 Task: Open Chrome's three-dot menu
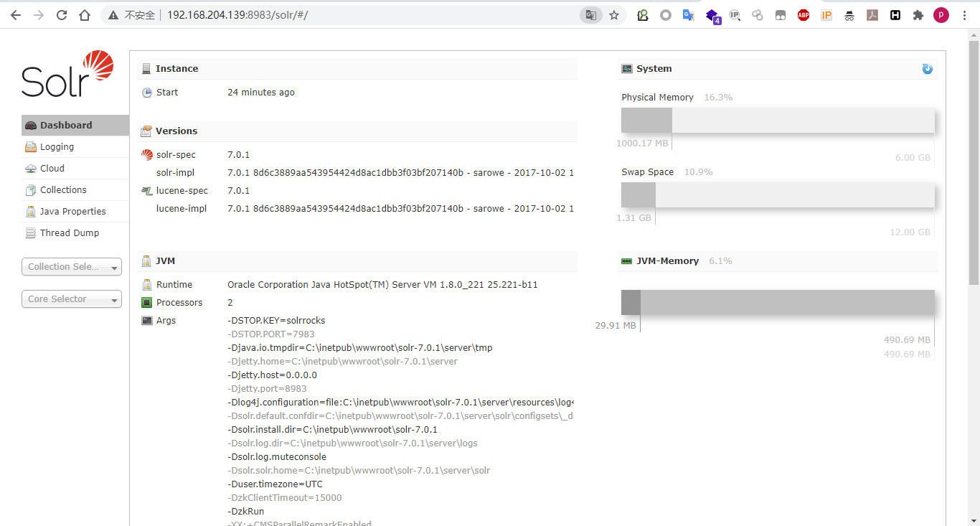point(964,14)
